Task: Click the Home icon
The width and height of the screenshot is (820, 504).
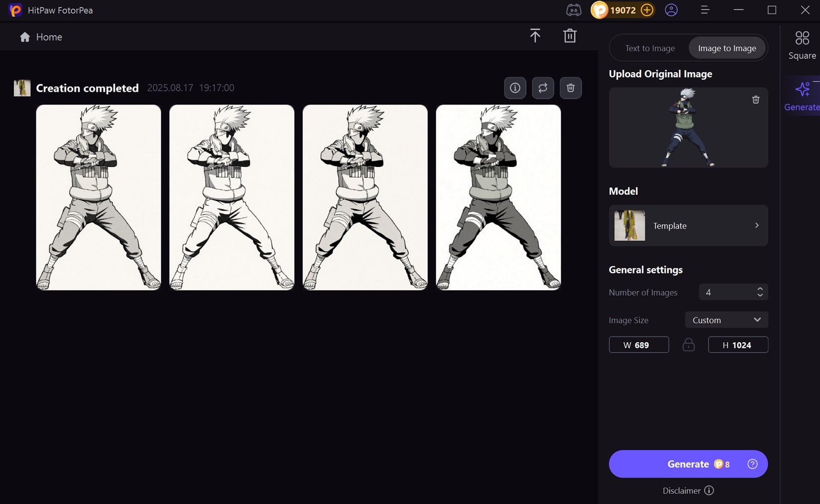Action: click(25, 37)
